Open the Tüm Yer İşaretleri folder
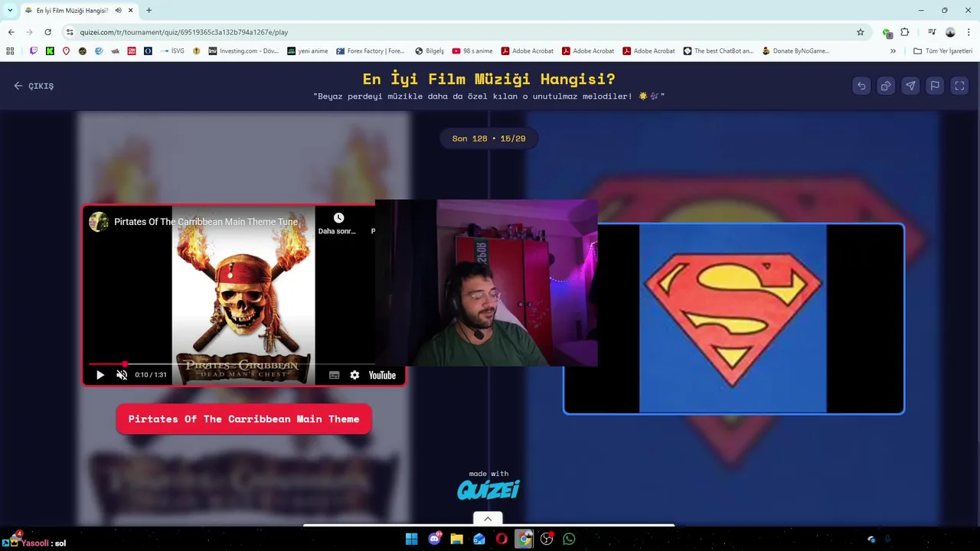Viewport: 980px width, 551px height. [942, 51]
